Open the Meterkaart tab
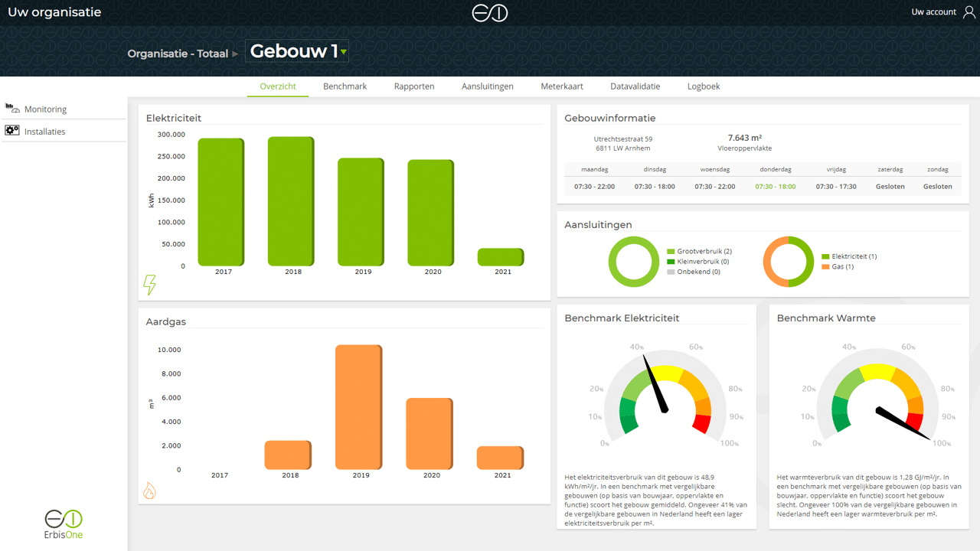 point(561,86)
